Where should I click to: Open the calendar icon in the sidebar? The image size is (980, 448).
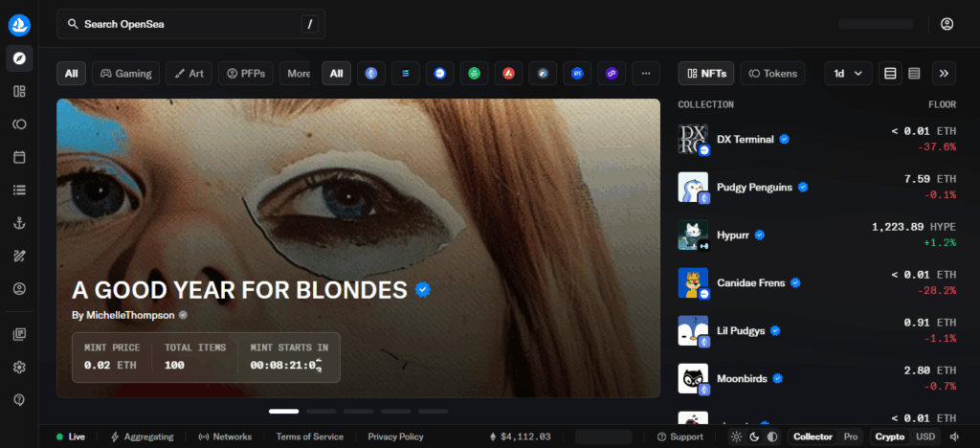tap(19, 156)
